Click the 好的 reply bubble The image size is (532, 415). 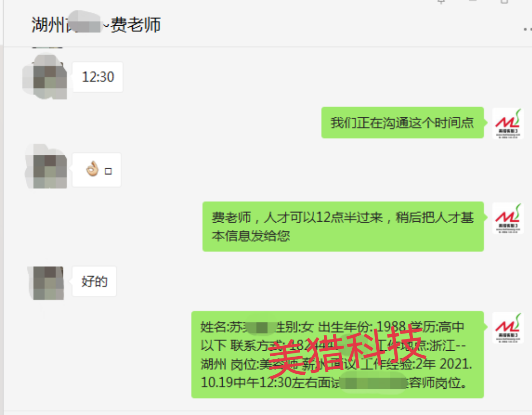click(x=94, y=281)
